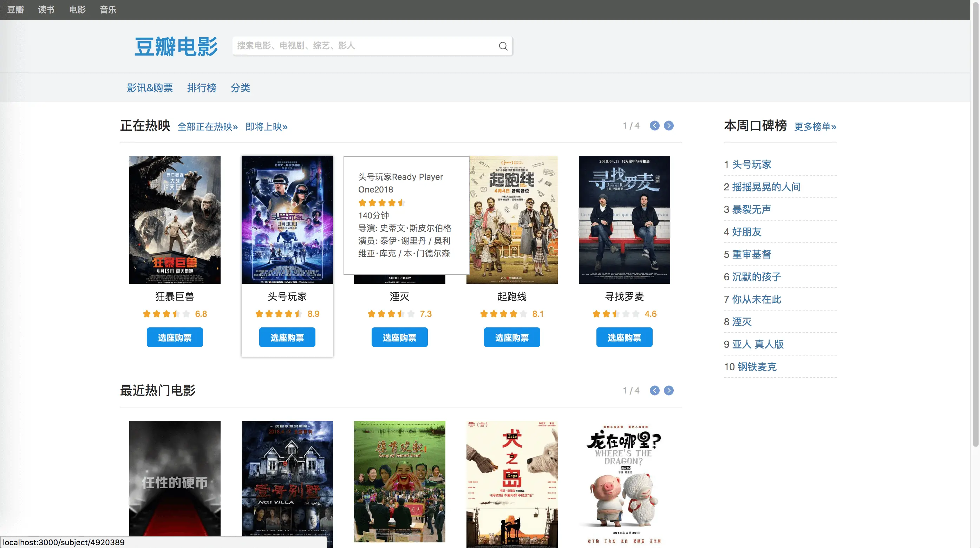Click 读书 in the top menu bar
This screenshot has width=980, height=548.
coord(46,9)
